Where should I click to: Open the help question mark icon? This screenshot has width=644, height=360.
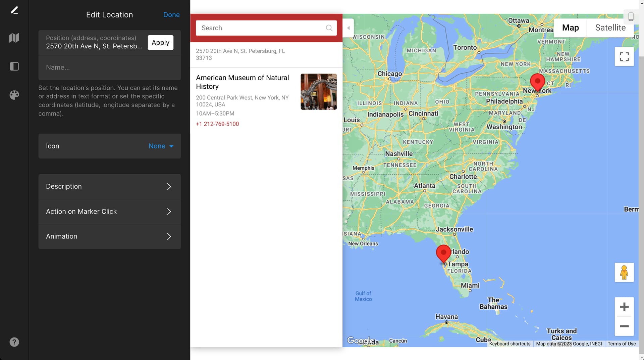point(14,342)
